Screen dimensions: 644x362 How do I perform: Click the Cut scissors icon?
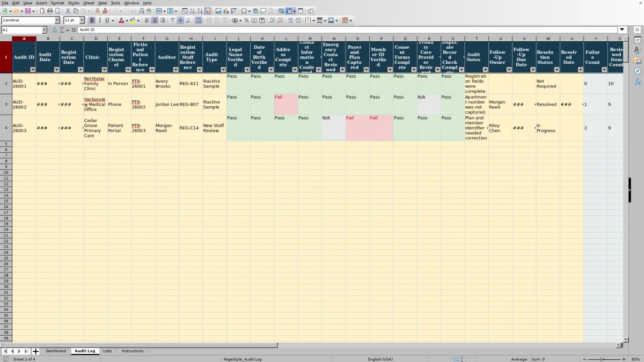(x=68, y=11)
